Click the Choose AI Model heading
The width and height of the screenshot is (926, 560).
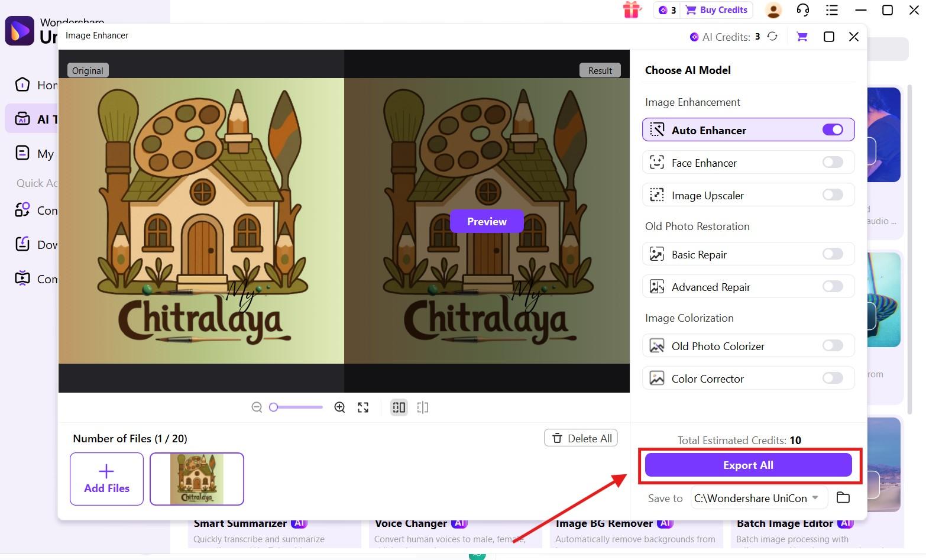coord(688,70)
